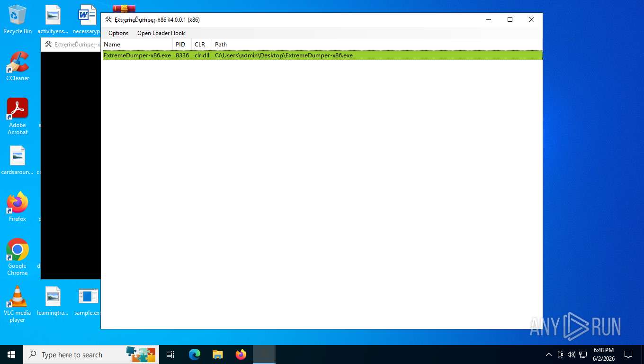
Task: Open the Windows Start menu
Action: pyautogui.click(x=11, y=355)
